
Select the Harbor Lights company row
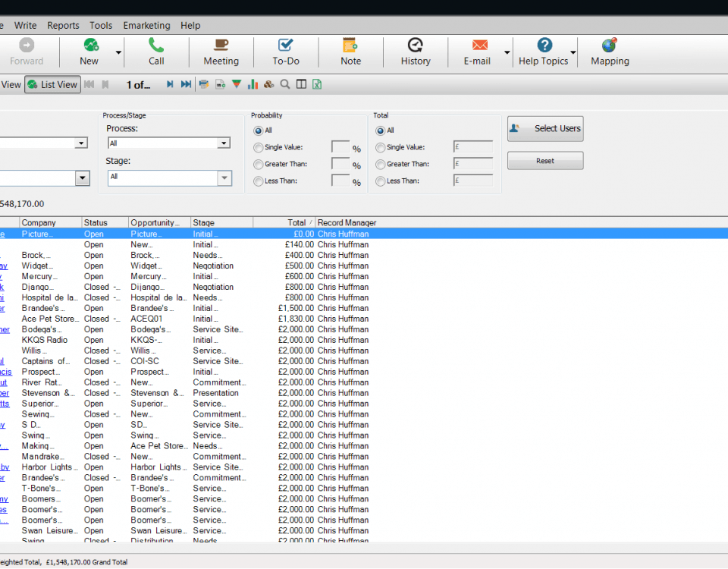(x=364, y=467)
